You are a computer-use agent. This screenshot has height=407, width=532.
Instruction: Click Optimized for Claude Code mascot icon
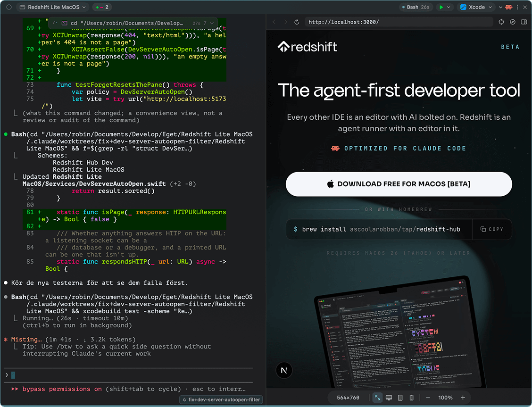[335, 148]
